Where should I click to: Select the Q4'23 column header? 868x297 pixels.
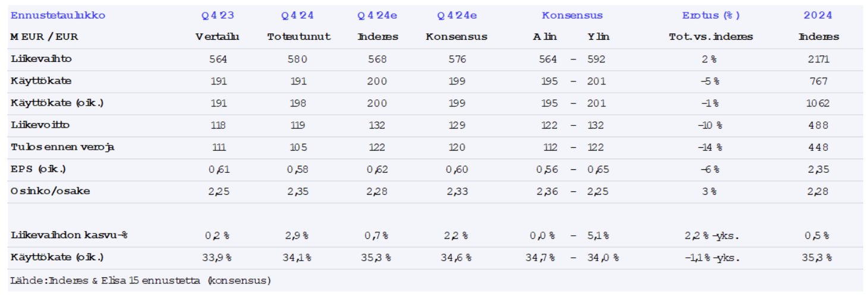pyautogui.click(x=218, y=15)
